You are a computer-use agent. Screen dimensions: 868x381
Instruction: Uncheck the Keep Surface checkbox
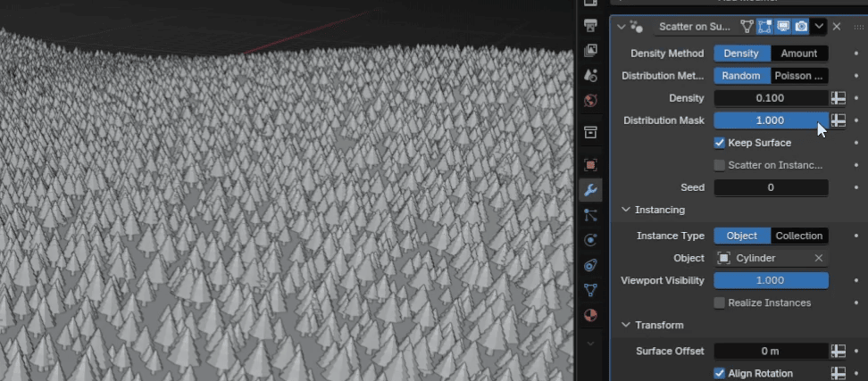click(x=720, y=143)
